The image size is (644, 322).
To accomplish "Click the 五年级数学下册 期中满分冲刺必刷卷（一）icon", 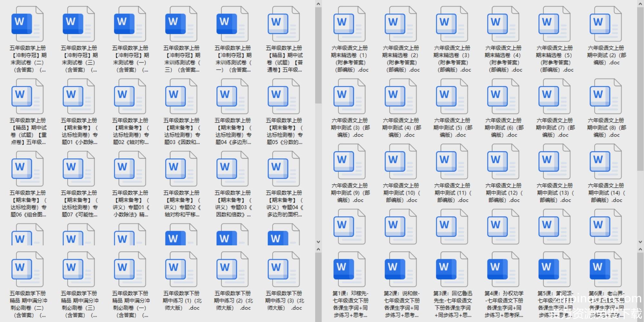I will 130,269.
